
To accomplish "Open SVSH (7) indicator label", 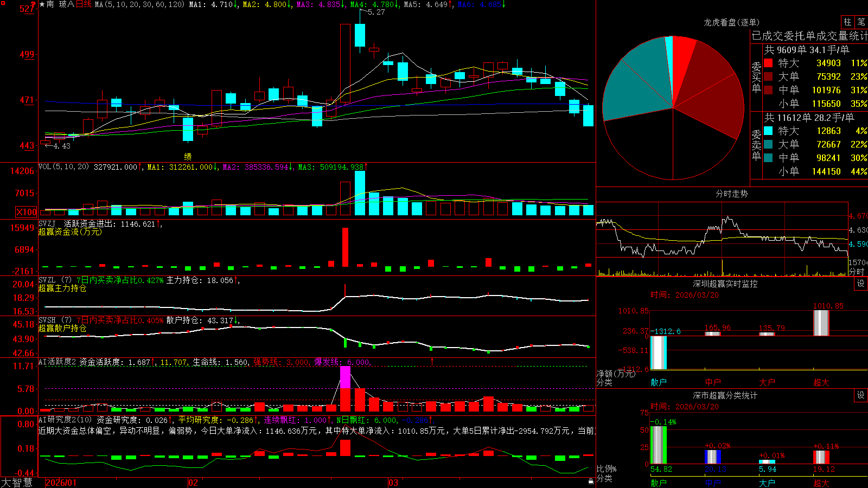I will click(x=55, y=320).
